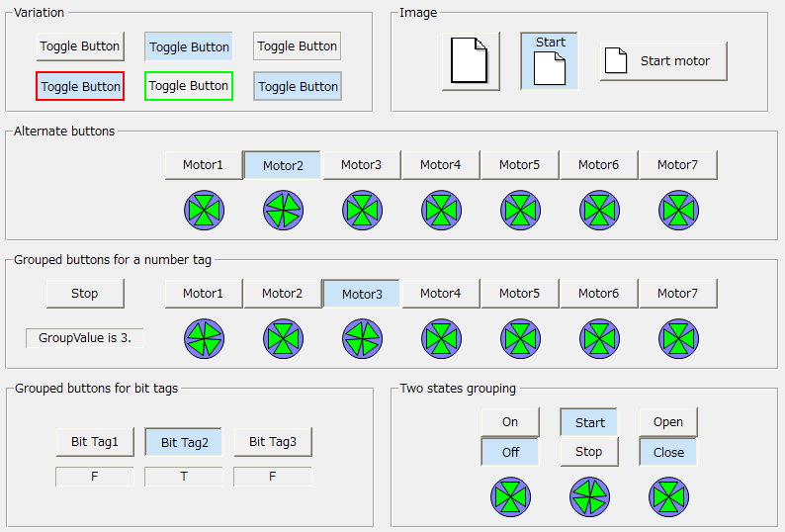
Task: Click the fan icon below Motor2 in Alternate buttons
Action: click(x=283, y=211)
